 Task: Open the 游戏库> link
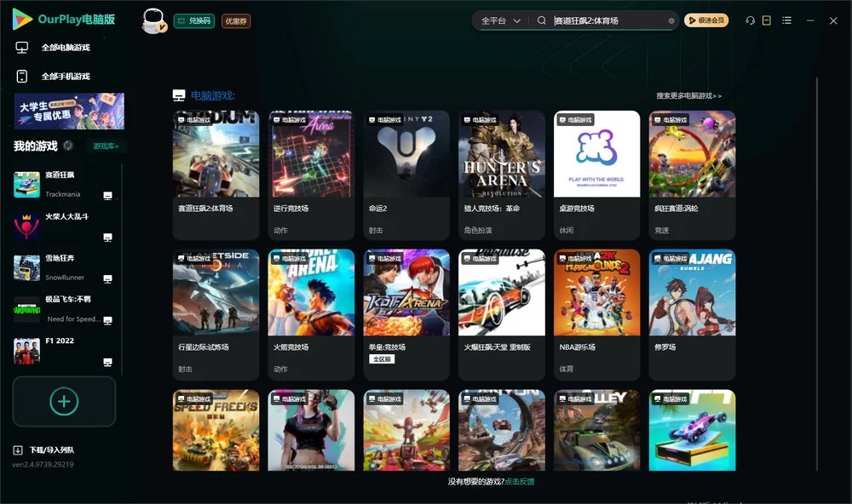coord(106,146)
